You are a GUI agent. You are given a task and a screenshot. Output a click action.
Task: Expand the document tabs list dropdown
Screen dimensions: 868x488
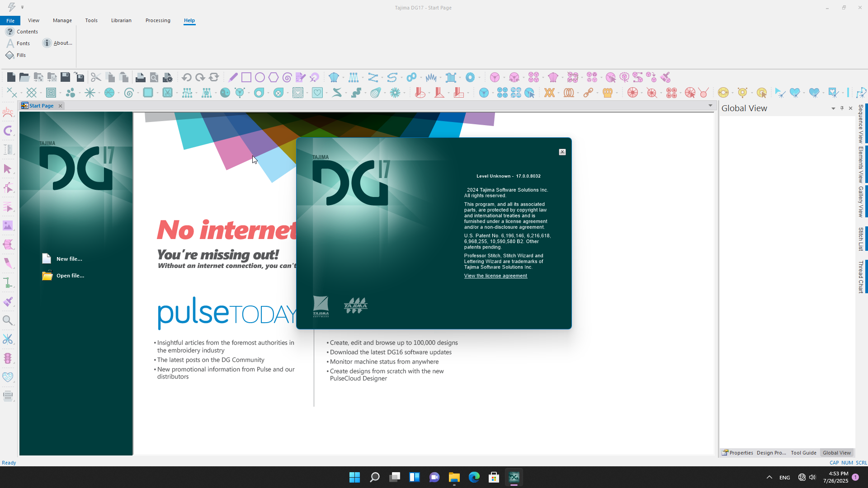710,105
